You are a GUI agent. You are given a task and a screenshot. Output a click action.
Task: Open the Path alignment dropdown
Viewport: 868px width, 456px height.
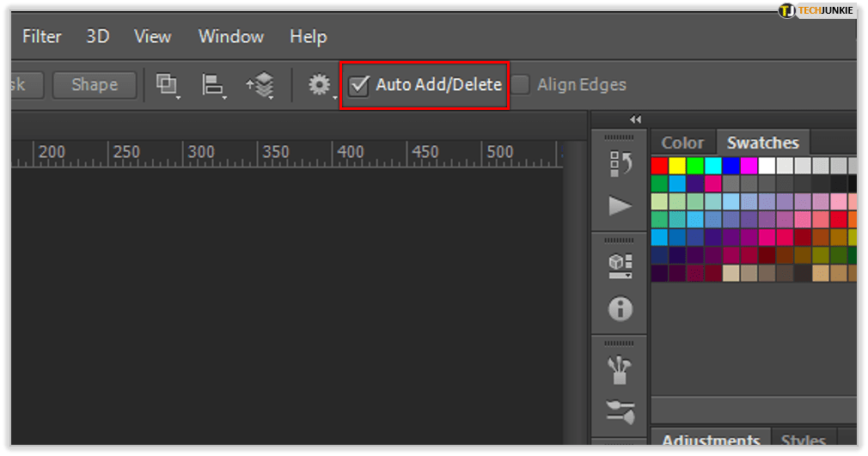pyautogui.click(x=212, y=84)
